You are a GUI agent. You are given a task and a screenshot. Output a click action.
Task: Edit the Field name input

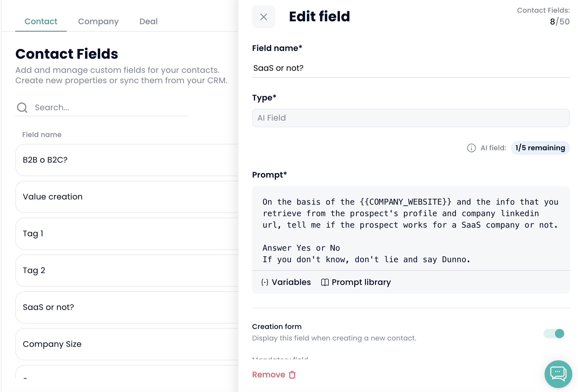click(411, 68)
